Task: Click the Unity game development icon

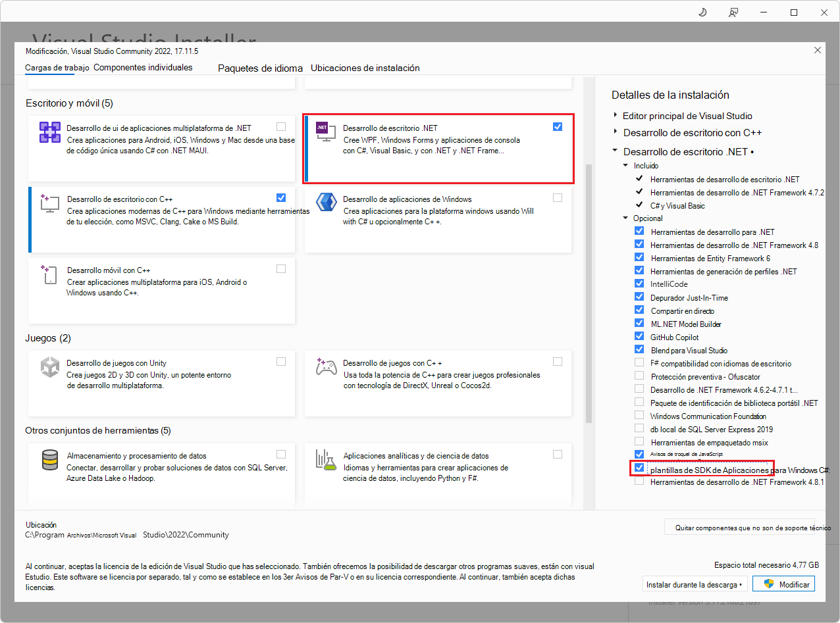Action: coord(50,366)
